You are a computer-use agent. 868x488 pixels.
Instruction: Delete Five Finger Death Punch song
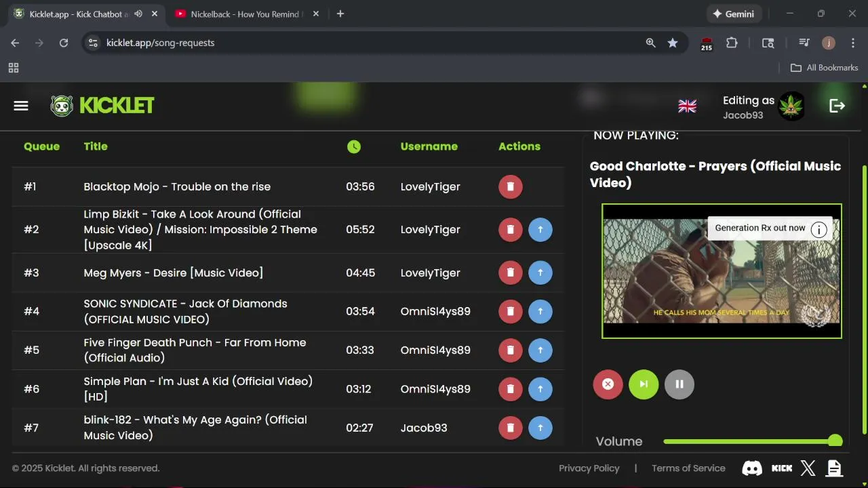[511, 350]
